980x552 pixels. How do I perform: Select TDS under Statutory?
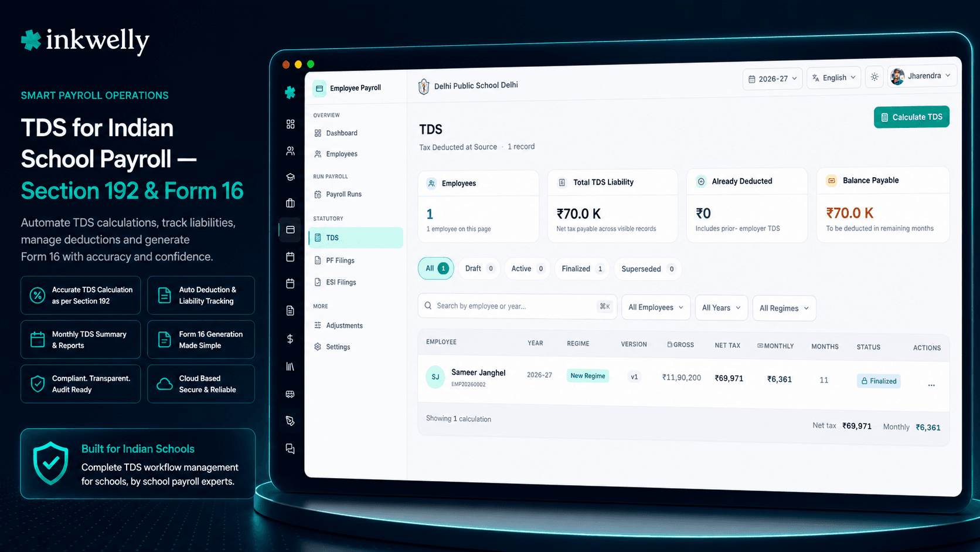click(x=355, y=238)
